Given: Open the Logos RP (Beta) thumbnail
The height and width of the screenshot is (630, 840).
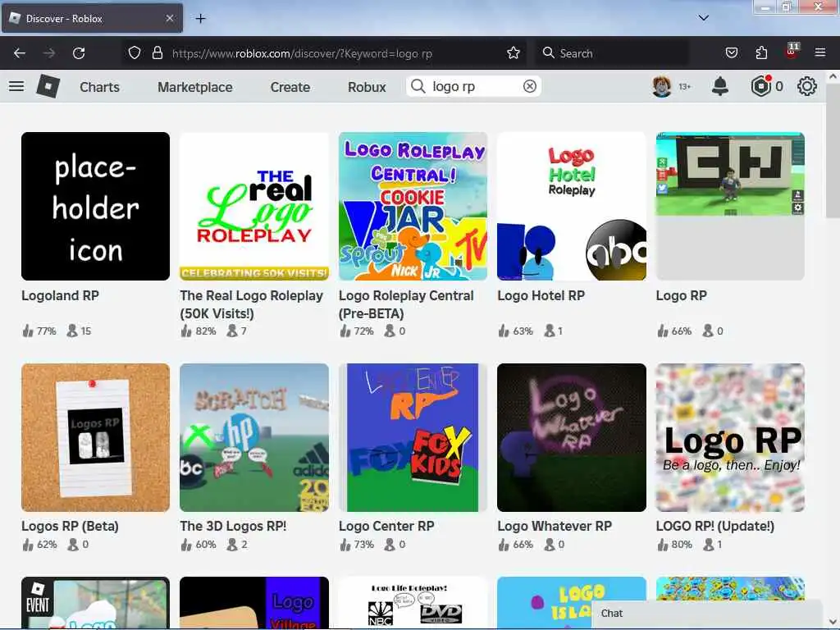Looking at the screenshot, I should click(95, 438).
